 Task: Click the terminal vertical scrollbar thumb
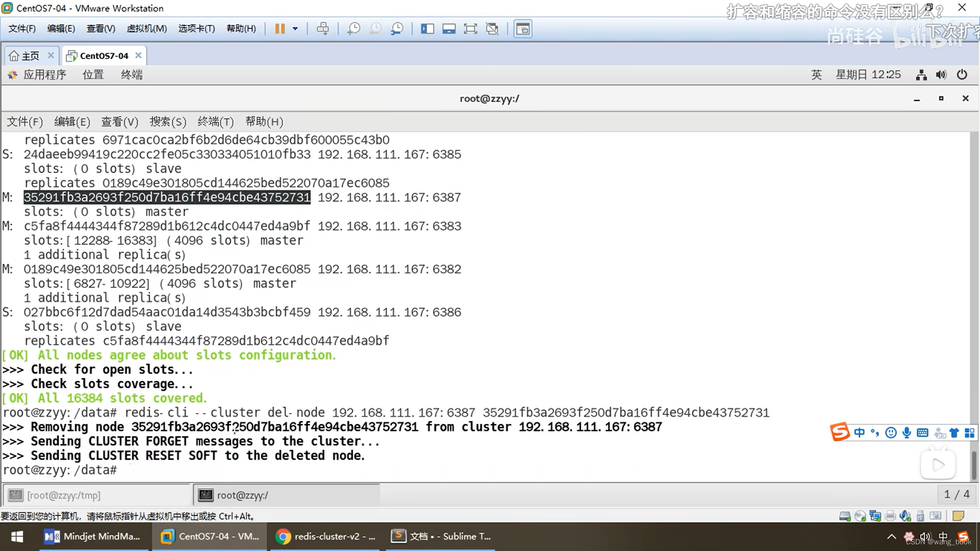(x=974, y=464)
